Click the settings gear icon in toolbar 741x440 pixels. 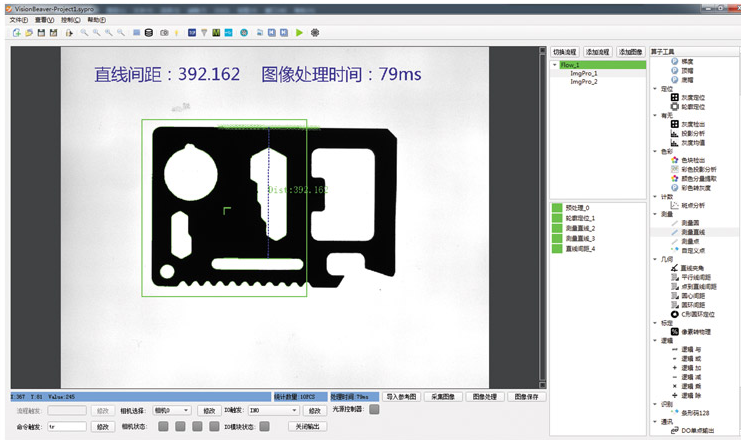pyautogui.click(x=315, y=33)
